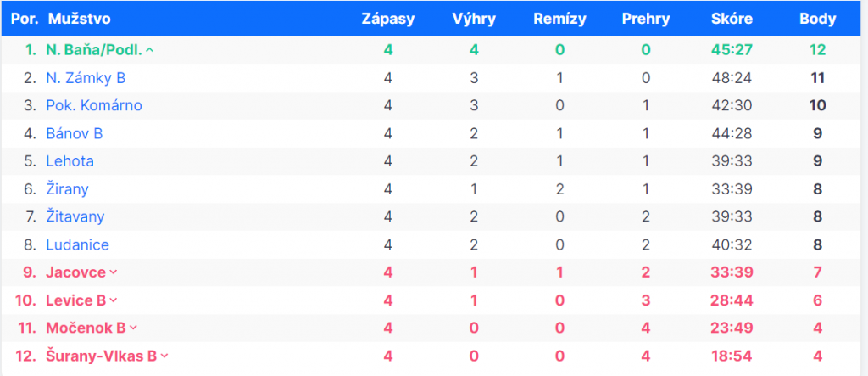Go to the Lehota team page
Screen dimensions: 868x376
[x=70, y=161]
